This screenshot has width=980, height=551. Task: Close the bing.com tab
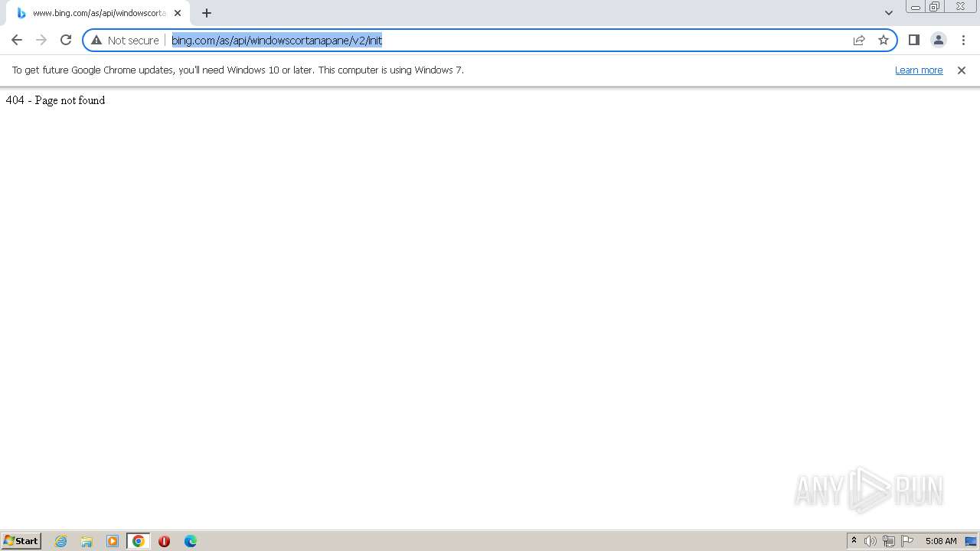pyautogui.click(x=178, y=13)
